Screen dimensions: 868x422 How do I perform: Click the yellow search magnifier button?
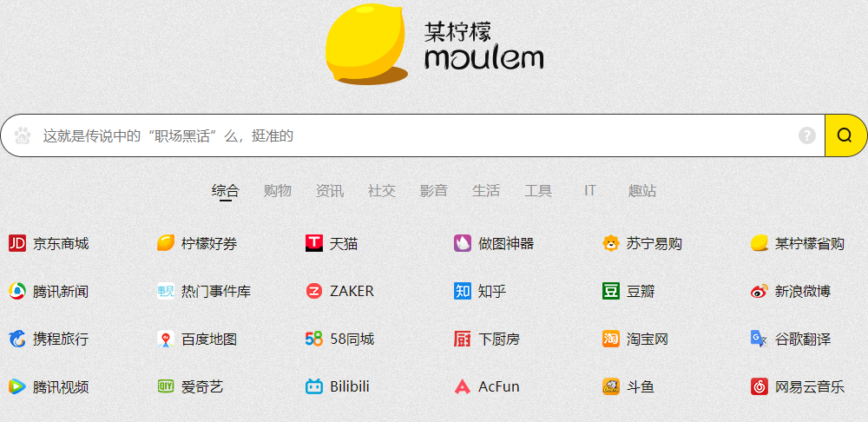point(845,135)
